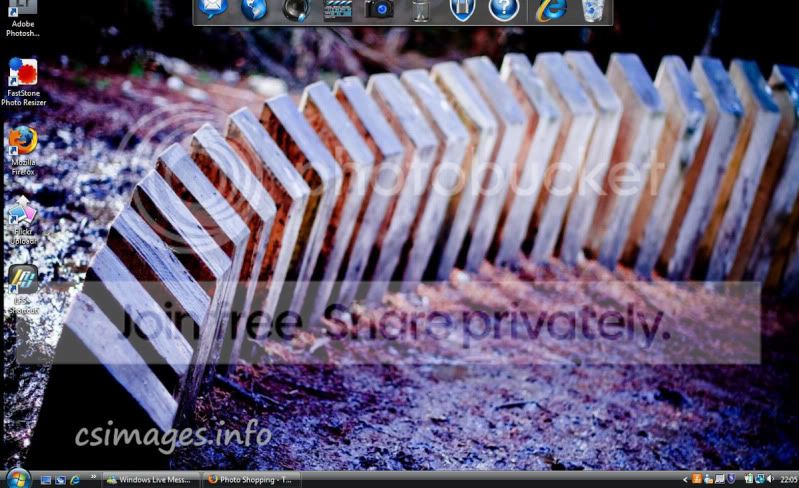Click the Windows Live Messenger tray icon
The width and height of the screenshot is (799, 488).
tap(708, 479)
